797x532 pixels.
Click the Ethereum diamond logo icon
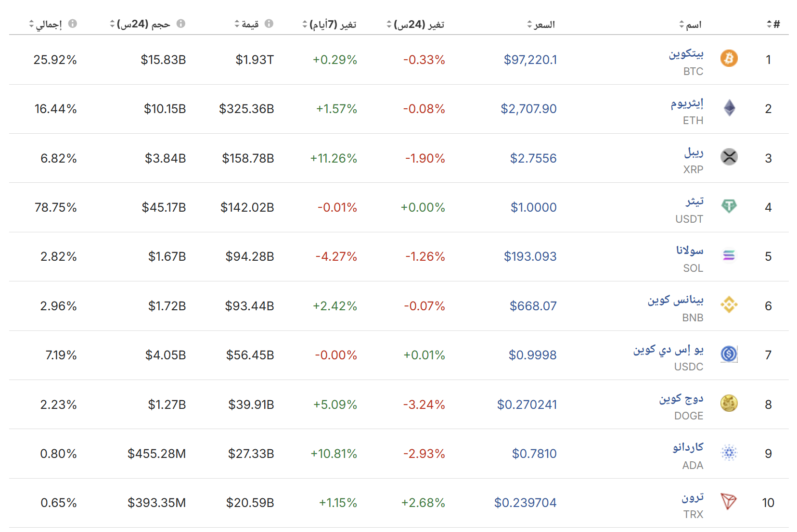[729, 108]
